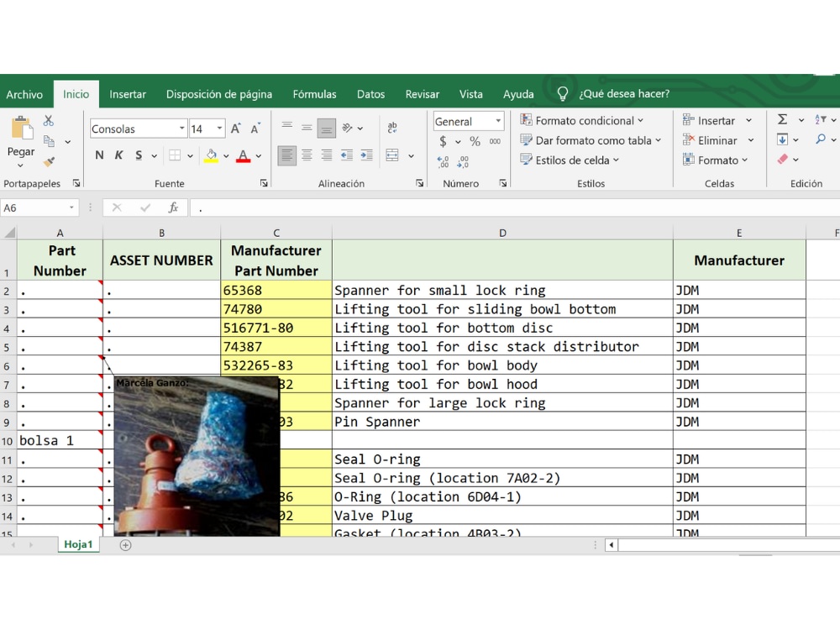Select the Hoja1 sheet tab

78,544
